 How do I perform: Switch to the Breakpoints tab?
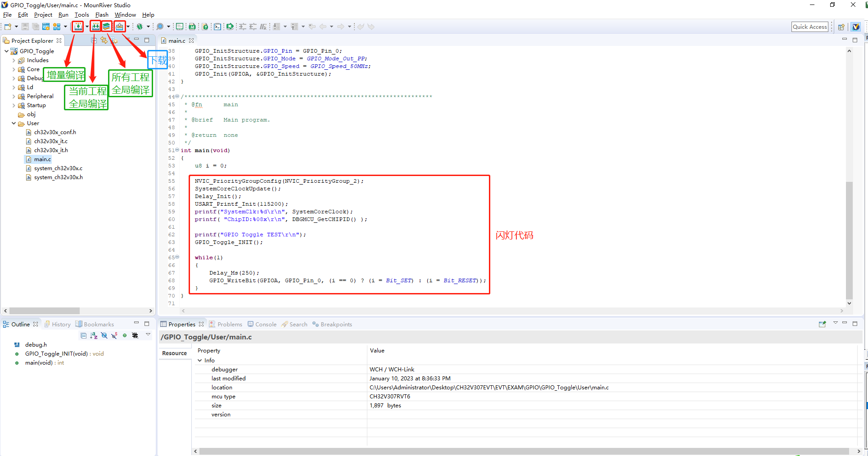tap(332, 324)
